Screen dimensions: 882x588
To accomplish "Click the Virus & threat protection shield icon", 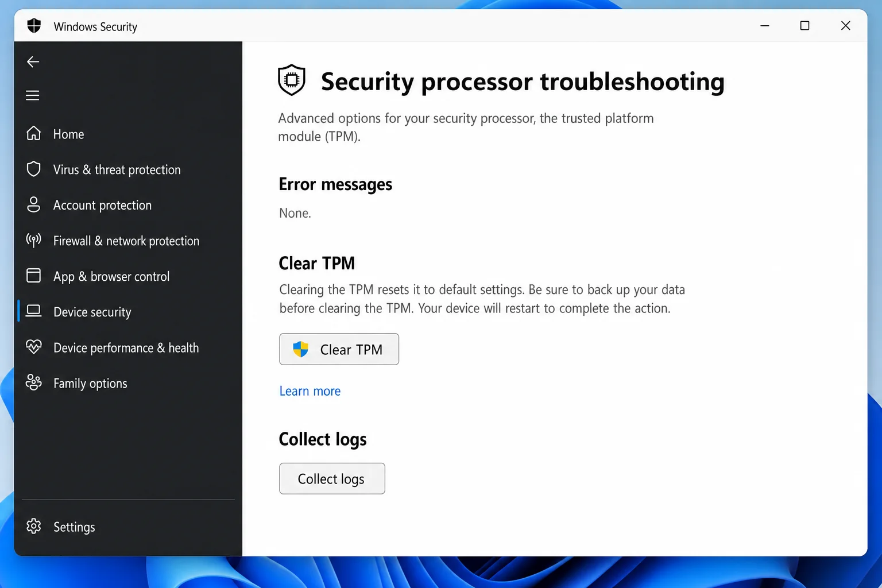I will click(34, 169).
